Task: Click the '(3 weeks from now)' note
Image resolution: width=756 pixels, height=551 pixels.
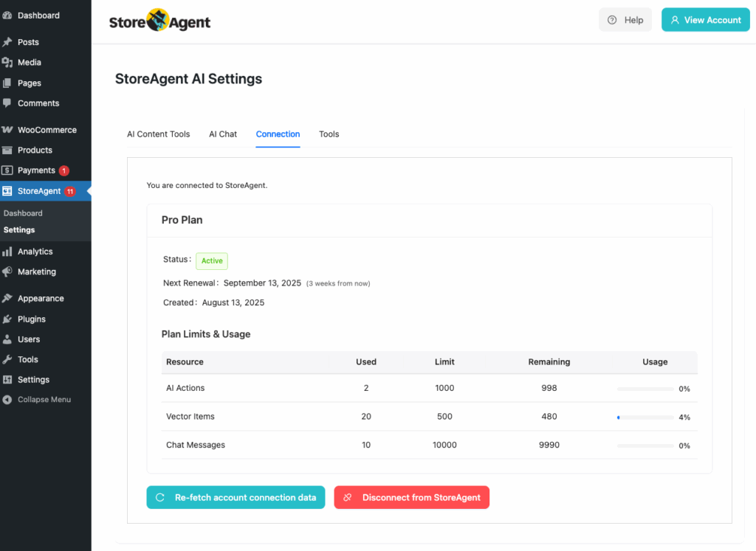Action: pyautogui.click(x=338, y=283)
